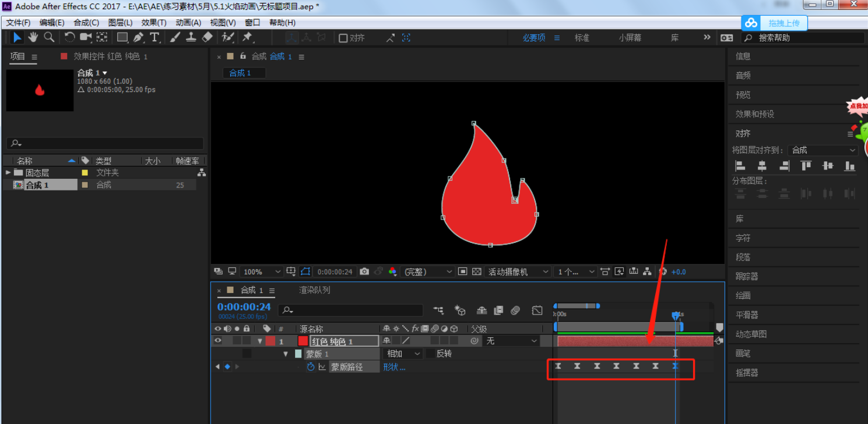
Task: Select the Hand tool in the toolbar
Action: coord(33,37)
